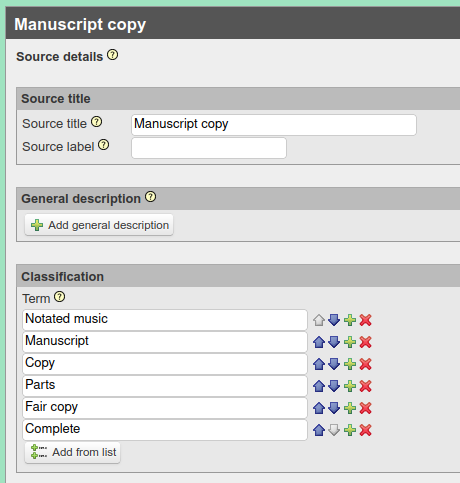Viewport: 460px width, 483px height.
Task: Open help for Source details
Action: (x=113, y=55)
